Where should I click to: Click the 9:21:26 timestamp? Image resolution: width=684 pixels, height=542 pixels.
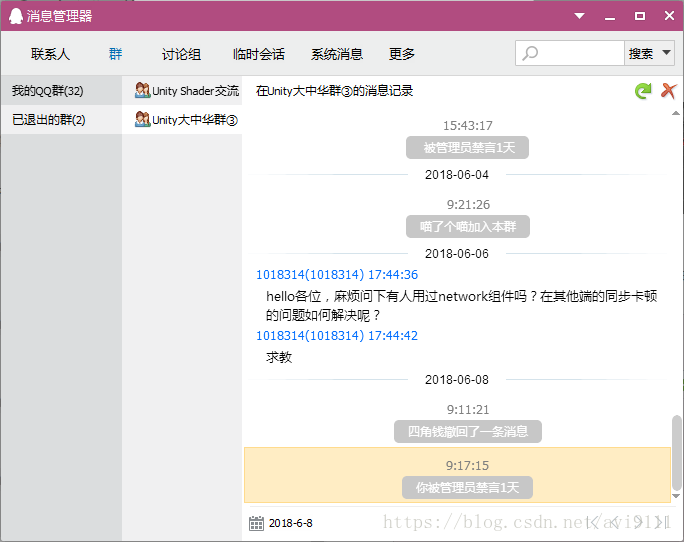468,205
